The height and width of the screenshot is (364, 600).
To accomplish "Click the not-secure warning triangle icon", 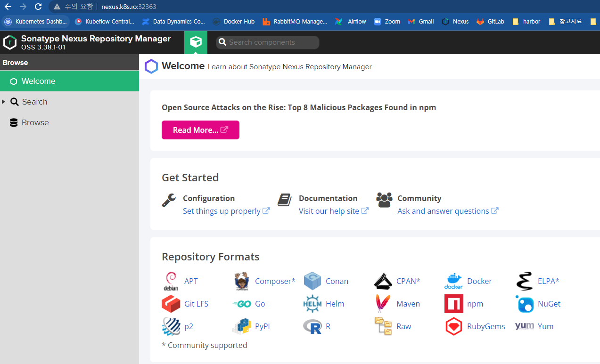I will click(x=57, y=7).
